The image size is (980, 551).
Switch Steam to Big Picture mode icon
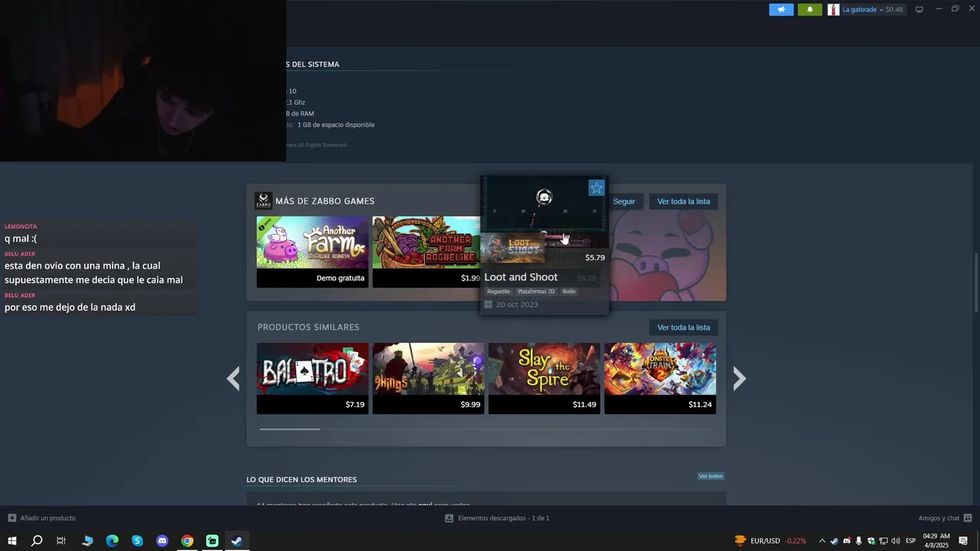pos(920,9)
